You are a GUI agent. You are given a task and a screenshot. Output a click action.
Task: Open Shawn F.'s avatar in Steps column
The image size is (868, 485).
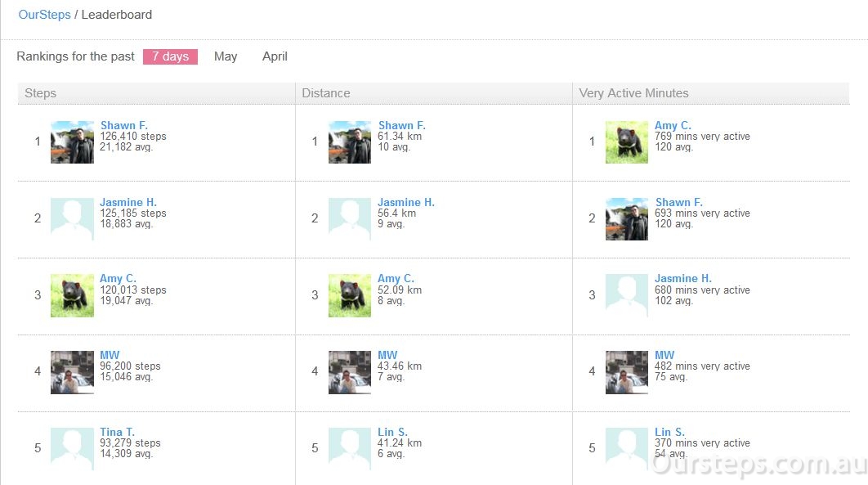(72, 142)
